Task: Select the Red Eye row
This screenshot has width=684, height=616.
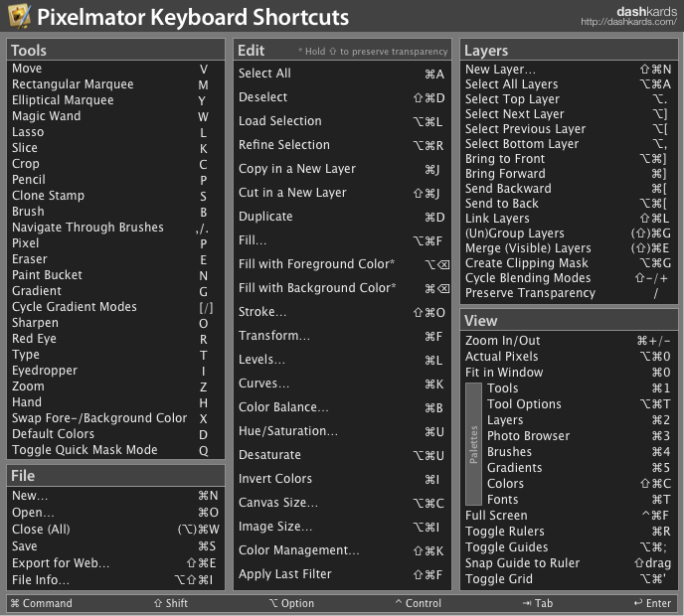Action: (115, 339)
